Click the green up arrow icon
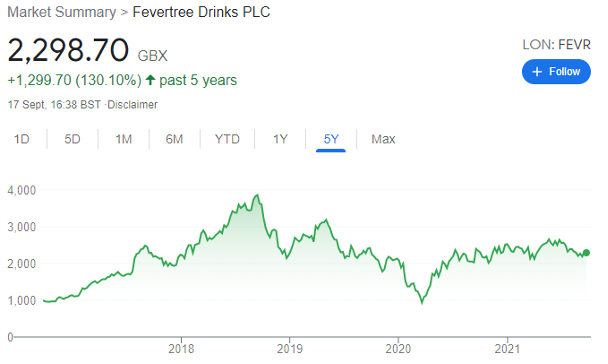The height and width of the screenshot is (364, 608). pos(150,80)
